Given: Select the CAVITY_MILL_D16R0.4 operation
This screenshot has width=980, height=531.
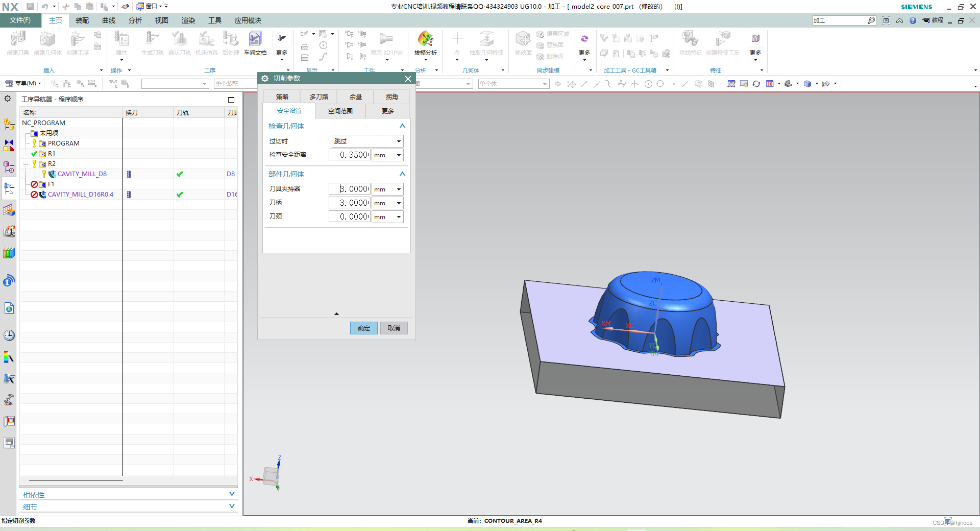Looking at the screenshot, I should pos(81,195).
